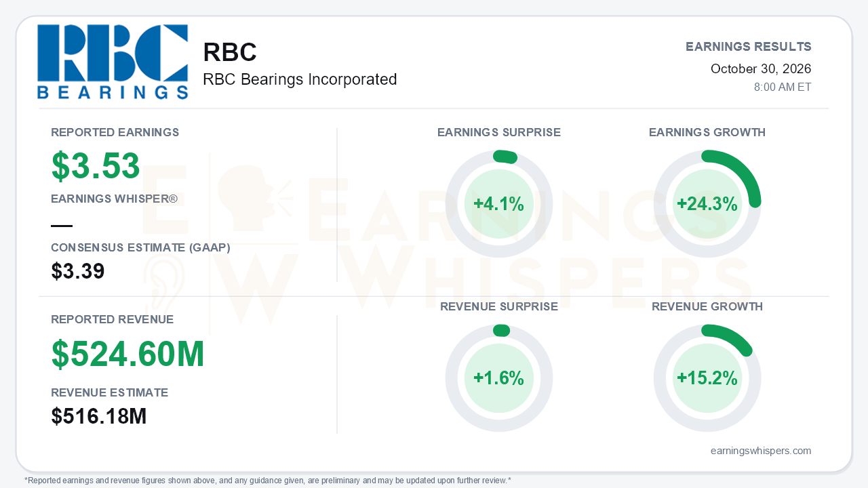Select the reported revenue $524.60M
The image size is (868, 488).
tap(128, 354)
